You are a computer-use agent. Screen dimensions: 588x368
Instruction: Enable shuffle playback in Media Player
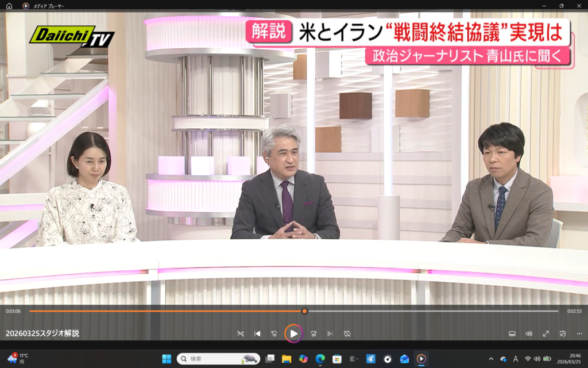(241, 333)
